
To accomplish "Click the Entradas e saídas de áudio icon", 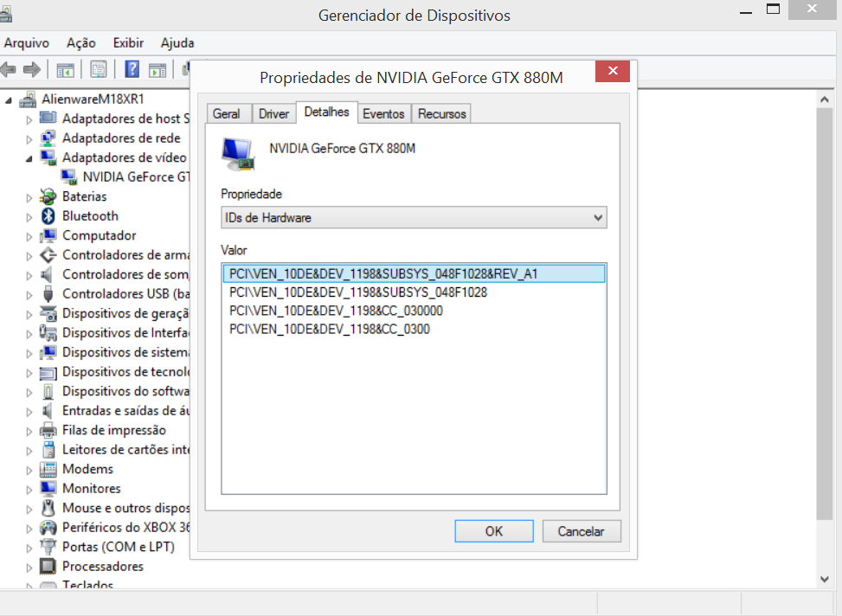I will (48, 411).
